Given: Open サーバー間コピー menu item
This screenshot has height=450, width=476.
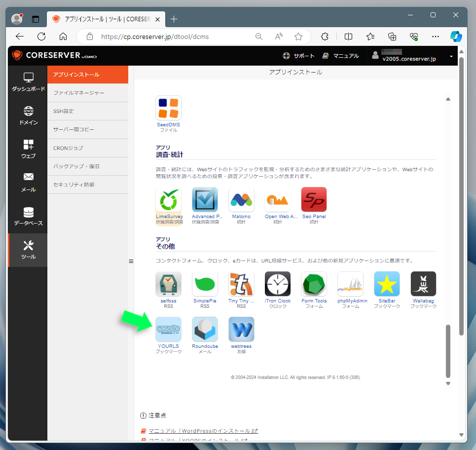Looking at the screenshot, I should (88, 130).
